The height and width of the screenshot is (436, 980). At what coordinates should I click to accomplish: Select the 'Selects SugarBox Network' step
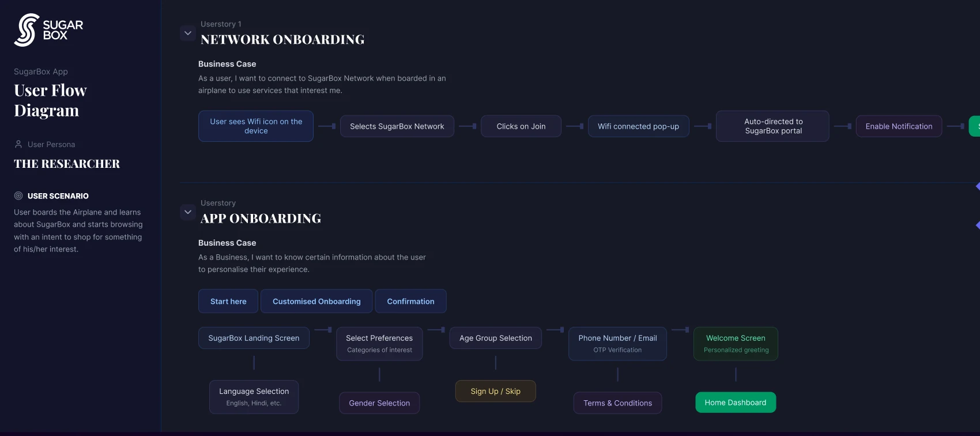click(397, 126)
